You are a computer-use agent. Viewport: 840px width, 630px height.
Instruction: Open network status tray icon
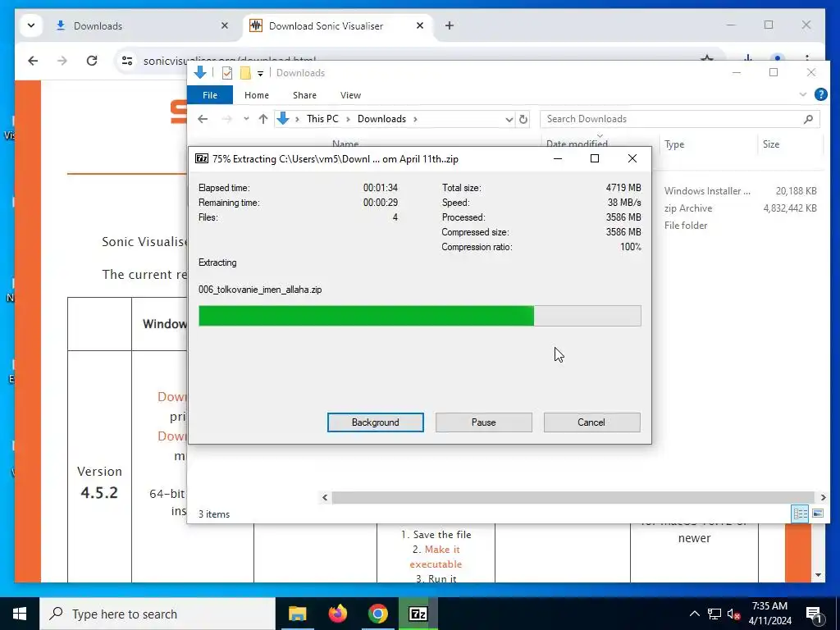tap(714, 614)
